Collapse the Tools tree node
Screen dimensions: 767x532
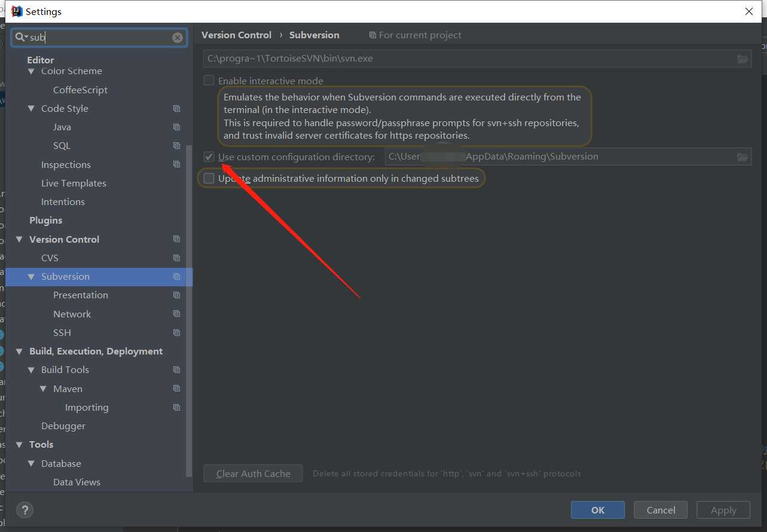(19, 445)
